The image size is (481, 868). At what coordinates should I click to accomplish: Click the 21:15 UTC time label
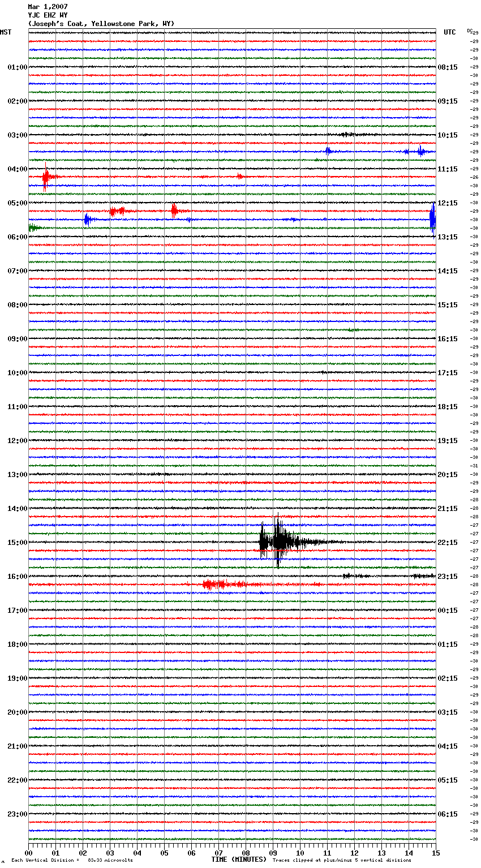click(448, 509)
